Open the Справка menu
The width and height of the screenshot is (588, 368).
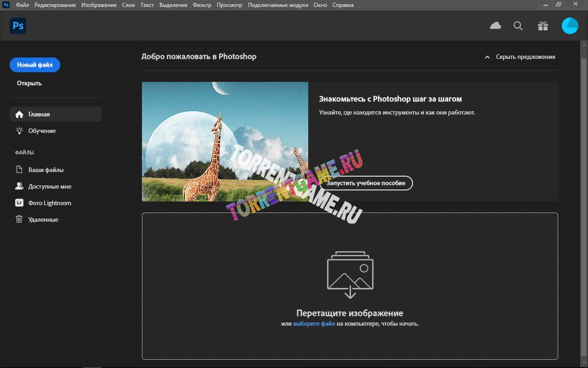[343, 5]
